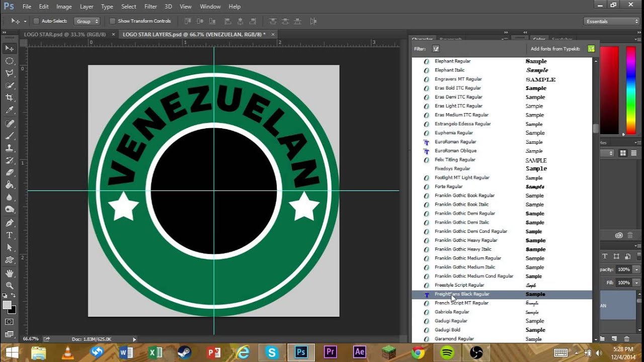Open the File menu
Viewport: 644px width, 362px height.
coord(27,7)
